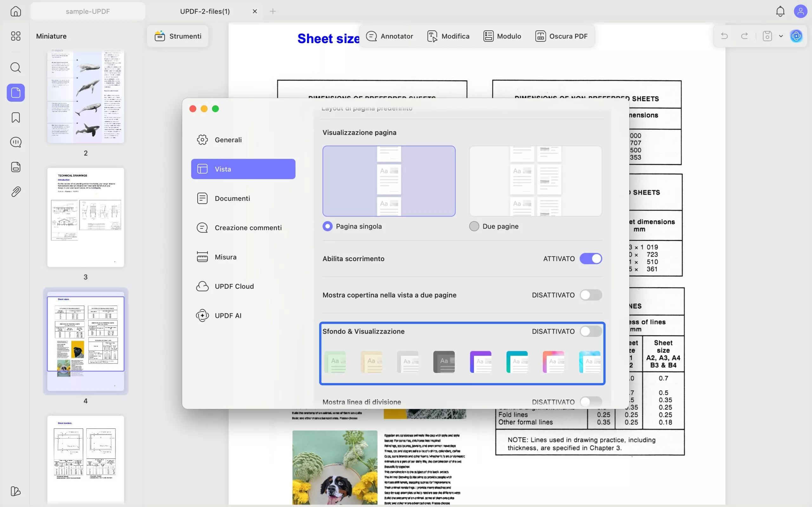
Task: Click the Strumenti button
Action: tap(178, 36)
